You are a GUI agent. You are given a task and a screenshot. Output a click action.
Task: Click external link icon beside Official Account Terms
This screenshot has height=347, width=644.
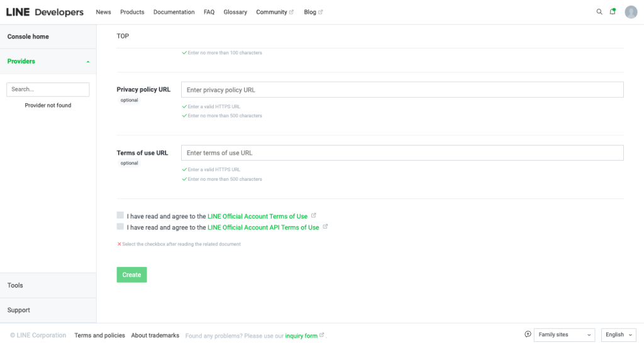point(314,215)
